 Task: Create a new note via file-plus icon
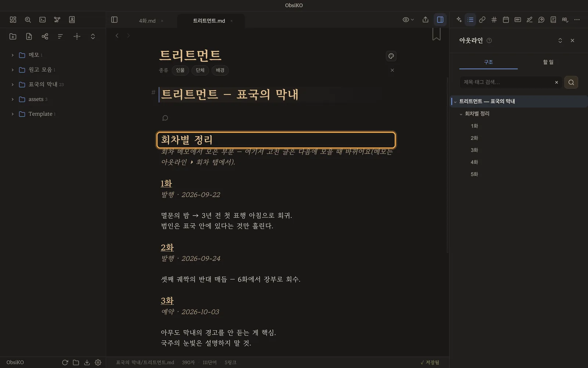[x=29, y=36]
